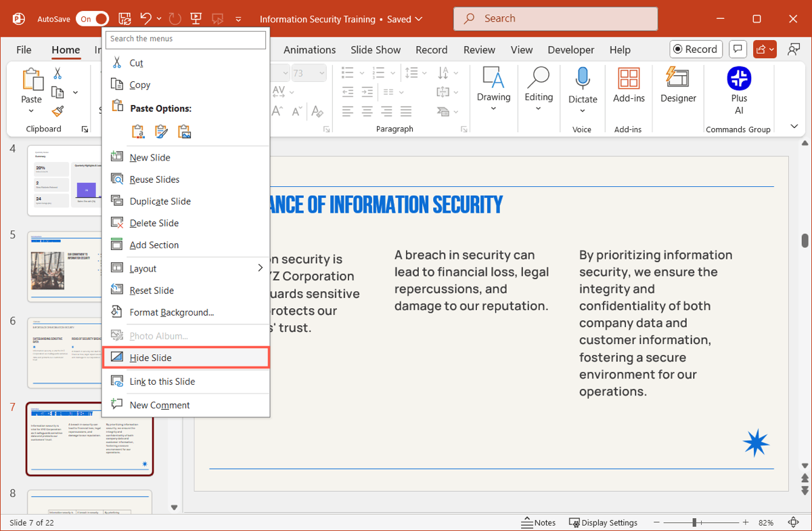Choose Duplicate Slide in context menu

(x=160, y=201)
